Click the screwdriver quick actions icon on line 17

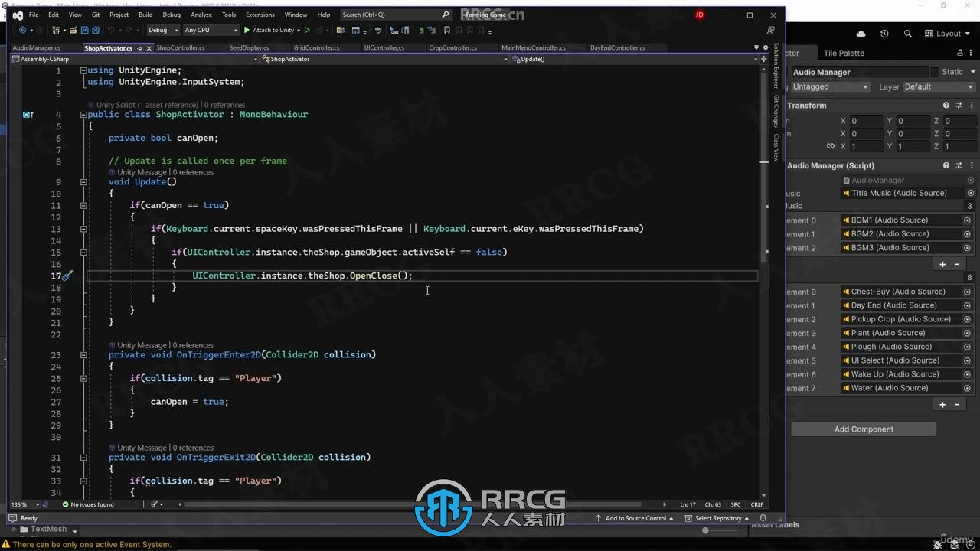(67, 275)
